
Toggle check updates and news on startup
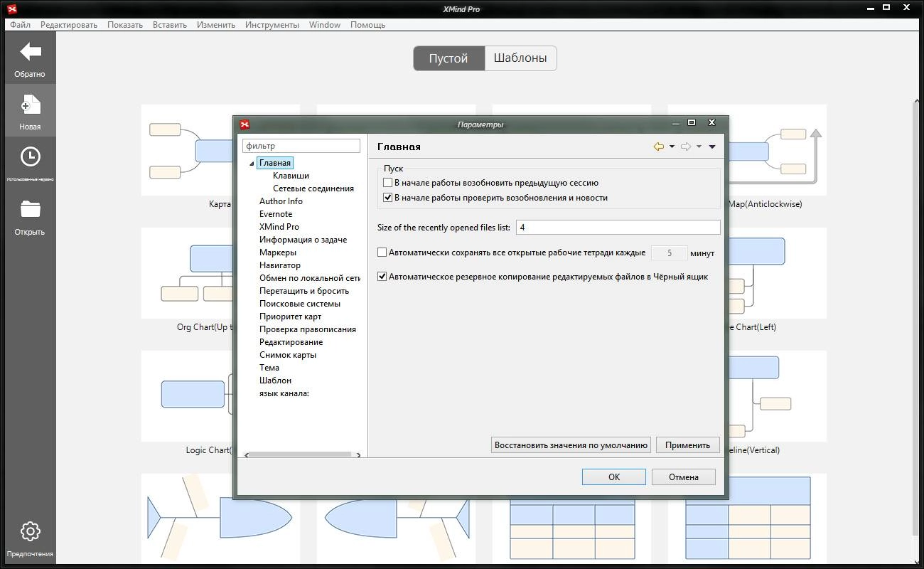387,198
